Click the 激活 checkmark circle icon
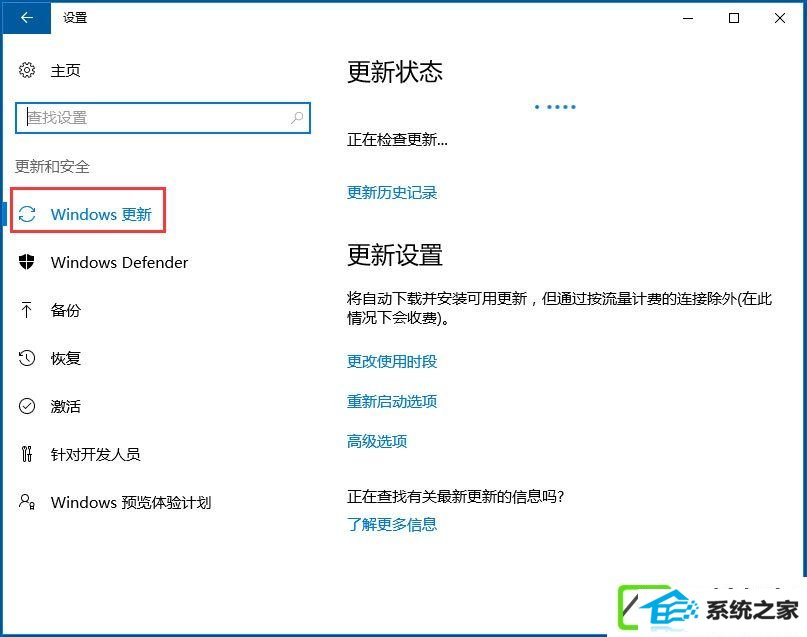807x637 pixels. (27, 406)
